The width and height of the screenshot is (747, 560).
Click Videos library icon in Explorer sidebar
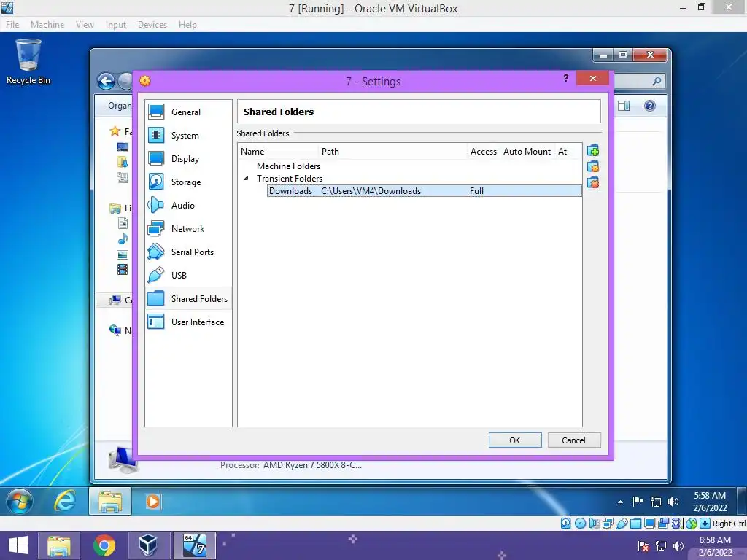click(123, 270)
